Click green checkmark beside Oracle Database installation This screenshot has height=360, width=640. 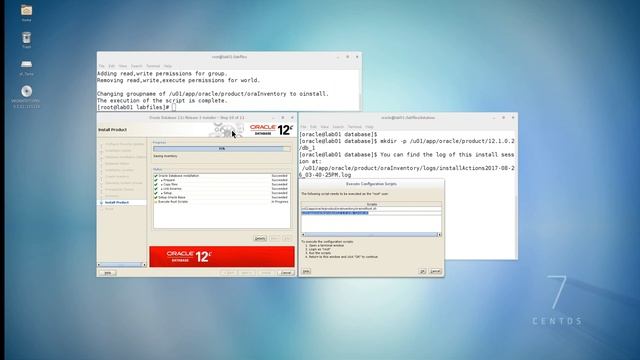tap(156, 176)
